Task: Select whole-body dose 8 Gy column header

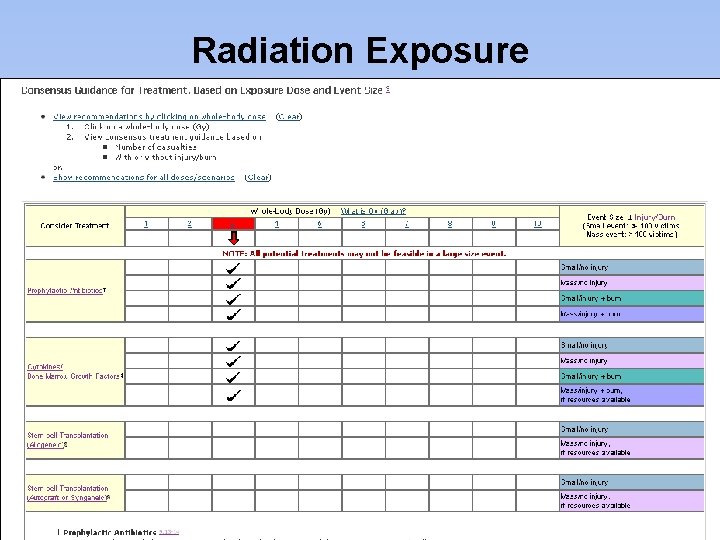Action: tap(450, 224)
